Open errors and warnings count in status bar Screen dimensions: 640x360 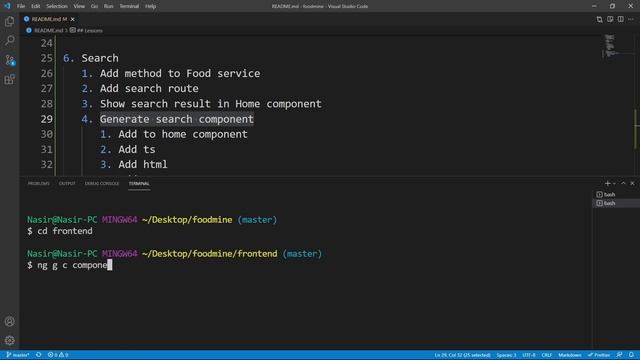(58, 355)
